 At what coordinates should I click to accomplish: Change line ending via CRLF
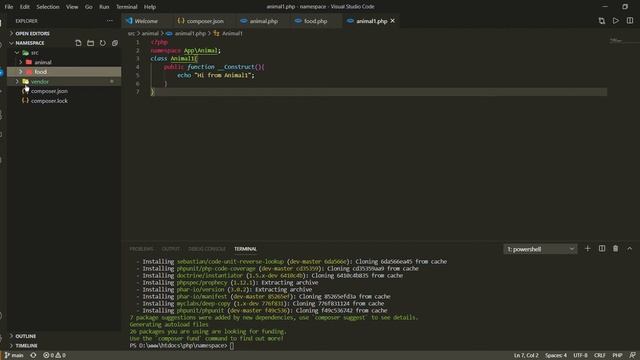coord(600,356)
